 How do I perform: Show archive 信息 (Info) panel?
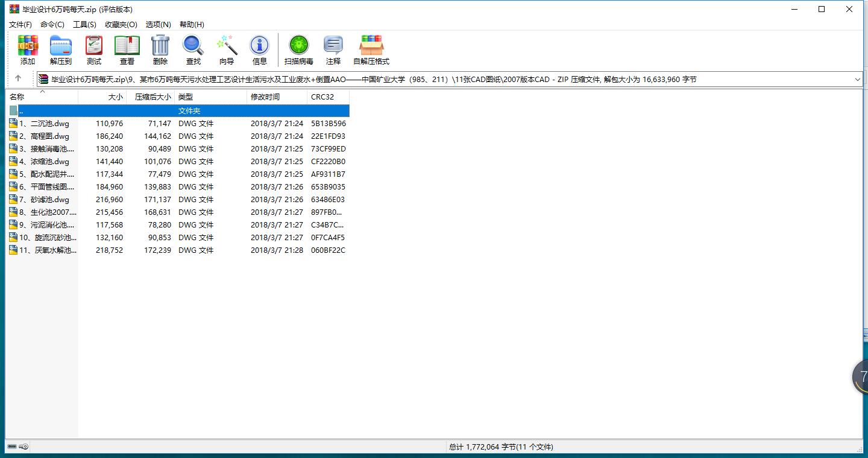pyautogui.click(x=259, y=49)
